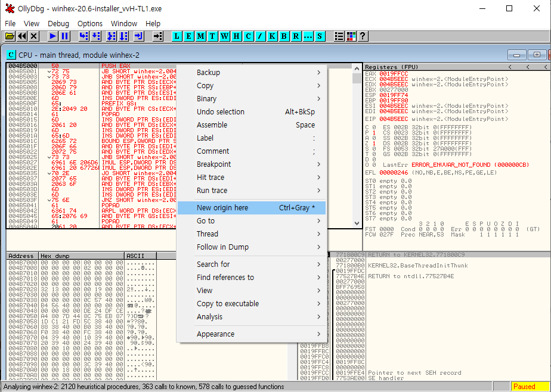Open the Window menu

point(124,23)
